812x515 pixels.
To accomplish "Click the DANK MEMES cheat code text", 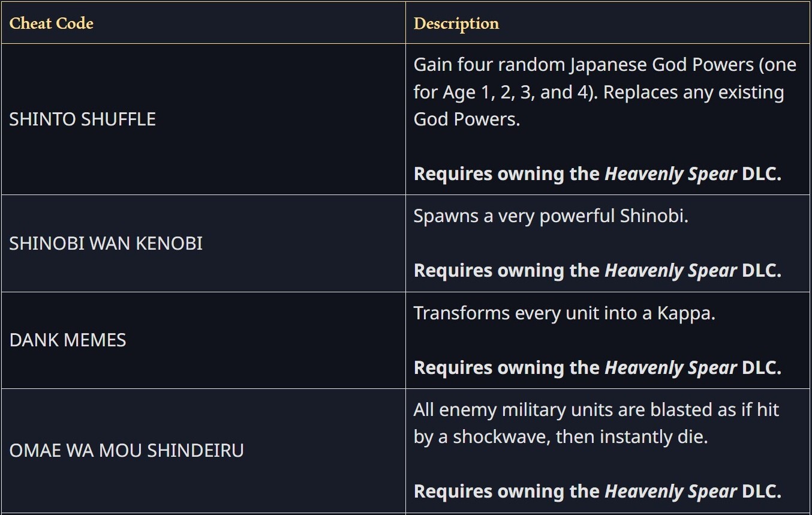I will pos(68,340).
